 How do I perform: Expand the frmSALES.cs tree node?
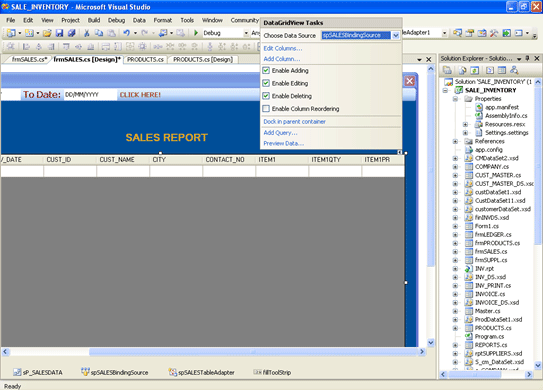455,251
